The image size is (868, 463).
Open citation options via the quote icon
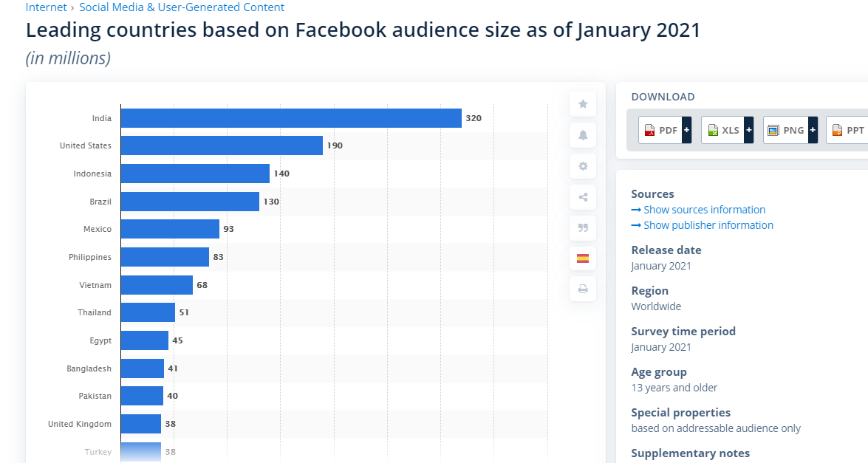[582, 228]
